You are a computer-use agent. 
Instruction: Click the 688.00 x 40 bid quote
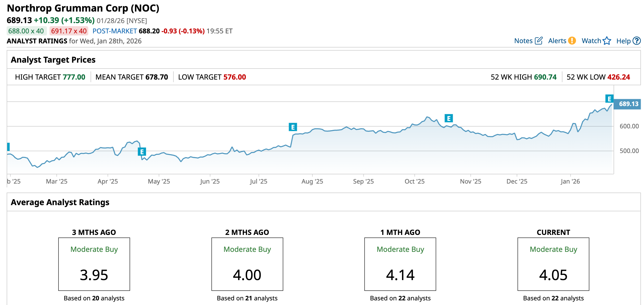pos(26,31)
